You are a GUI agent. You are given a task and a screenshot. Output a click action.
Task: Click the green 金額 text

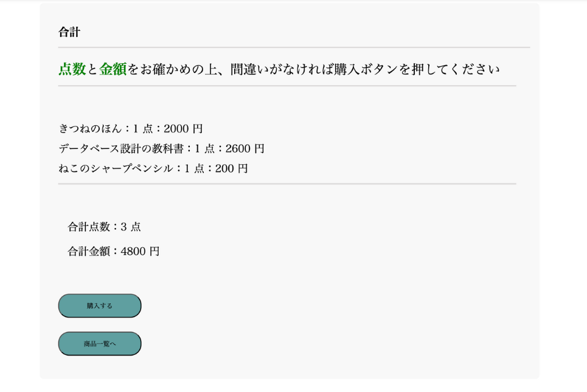(113, 69)
